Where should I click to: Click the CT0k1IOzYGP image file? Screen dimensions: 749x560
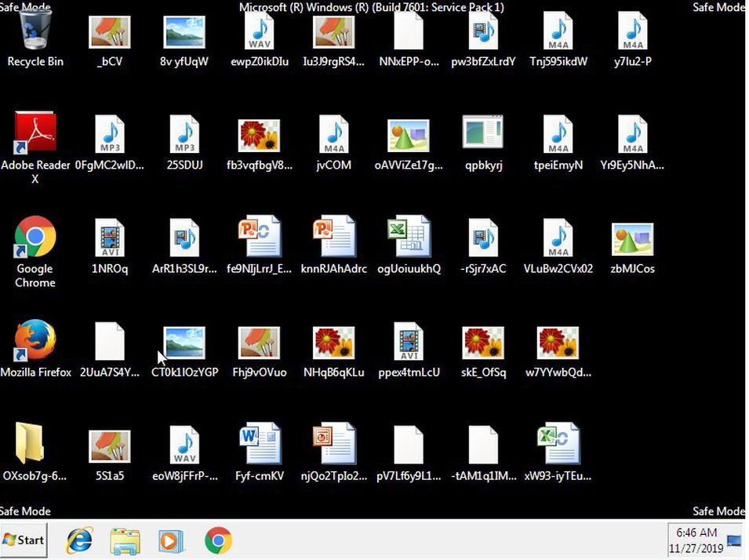click(x=184, y=344)
